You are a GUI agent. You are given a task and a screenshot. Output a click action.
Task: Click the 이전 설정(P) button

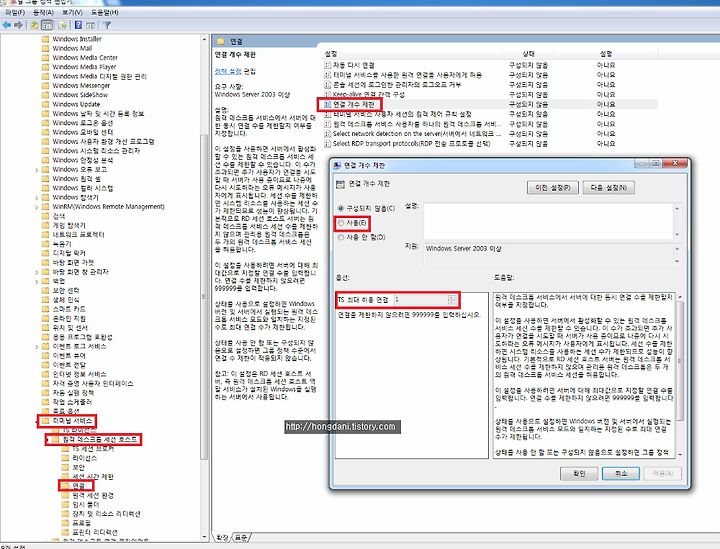(552, 187)
